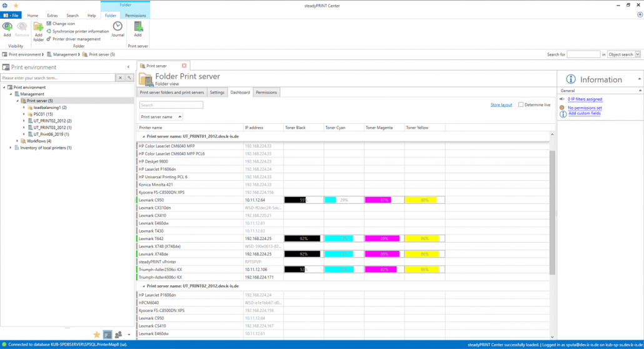Click the Add visibility icon in ribbon
Viewport: 644px width, 349px height.
(7, 27)
